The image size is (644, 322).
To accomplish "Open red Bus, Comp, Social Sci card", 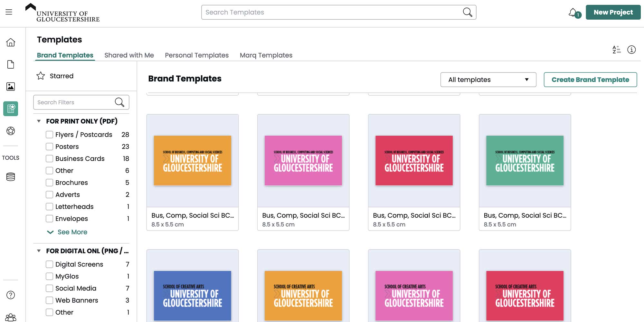I will click(x=414, y=172).
